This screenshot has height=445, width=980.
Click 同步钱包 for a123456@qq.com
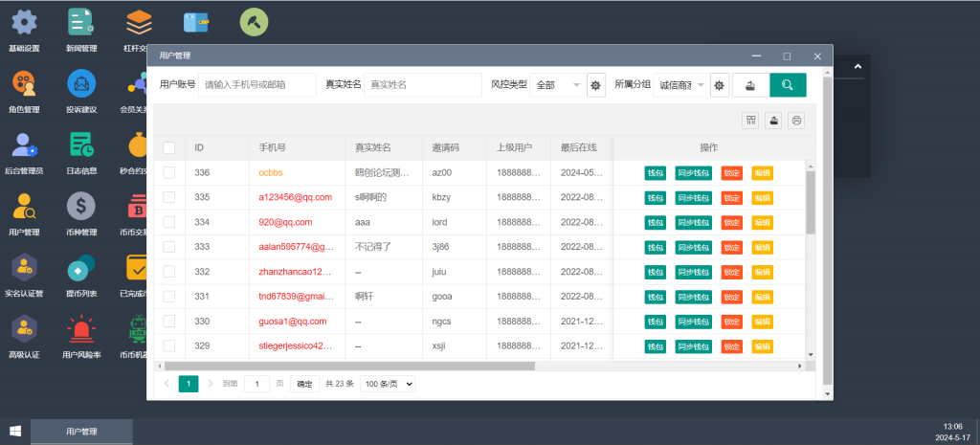pos(693,197)
